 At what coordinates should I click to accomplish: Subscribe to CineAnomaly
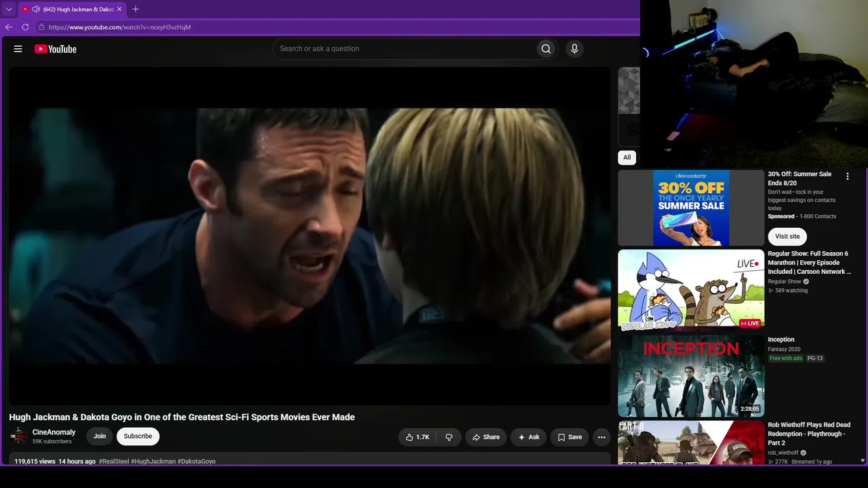point(138,436)
